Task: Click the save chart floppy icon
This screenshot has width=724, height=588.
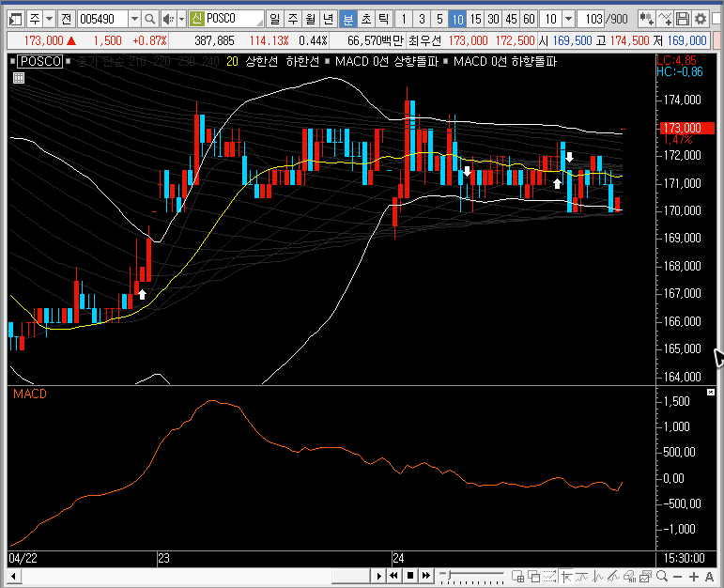Action: (683, 19)
